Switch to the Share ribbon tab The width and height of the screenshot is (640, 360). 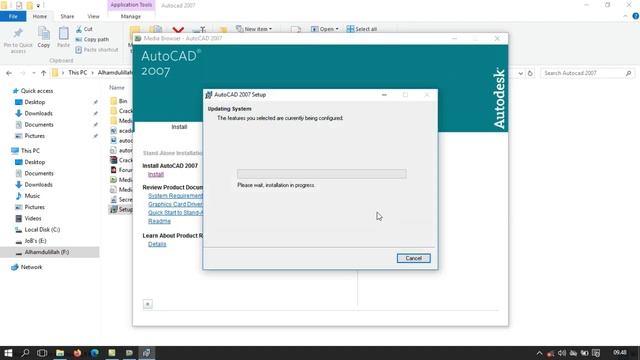click(x=67, y=16)
